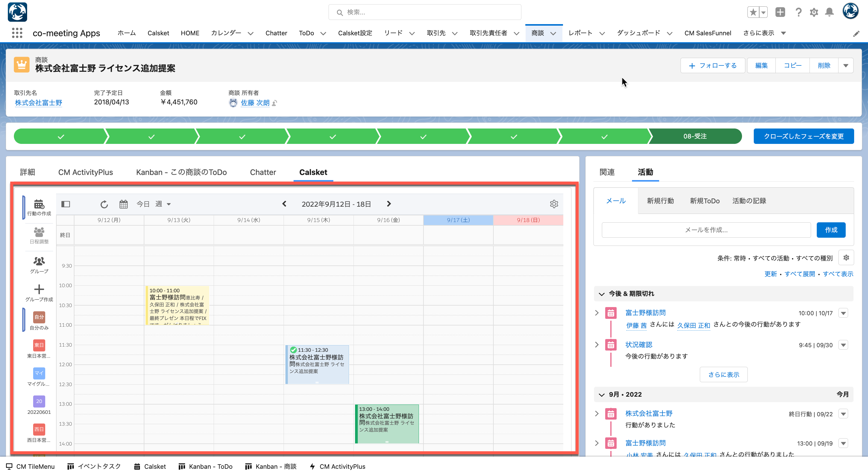Open the Chatter nav item
Viewport: 868px width, 476px height.
tap(276, 33)
